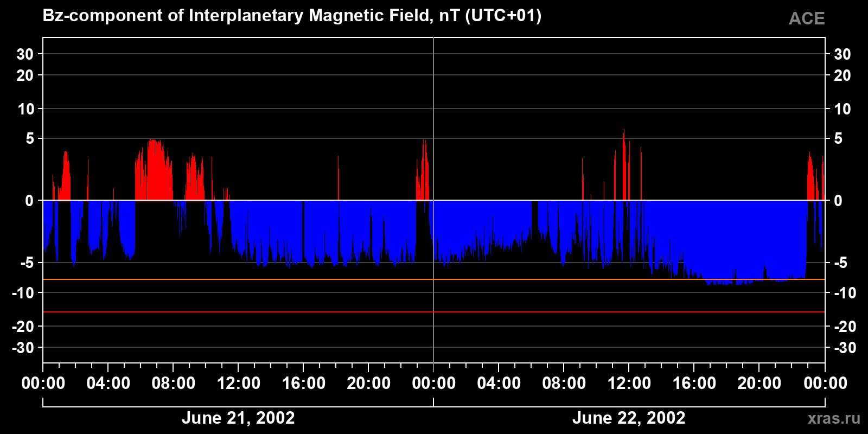Click the "-30" value on the left axis
The width and height of the screenshot is (868, 434).
click(23, 348)
